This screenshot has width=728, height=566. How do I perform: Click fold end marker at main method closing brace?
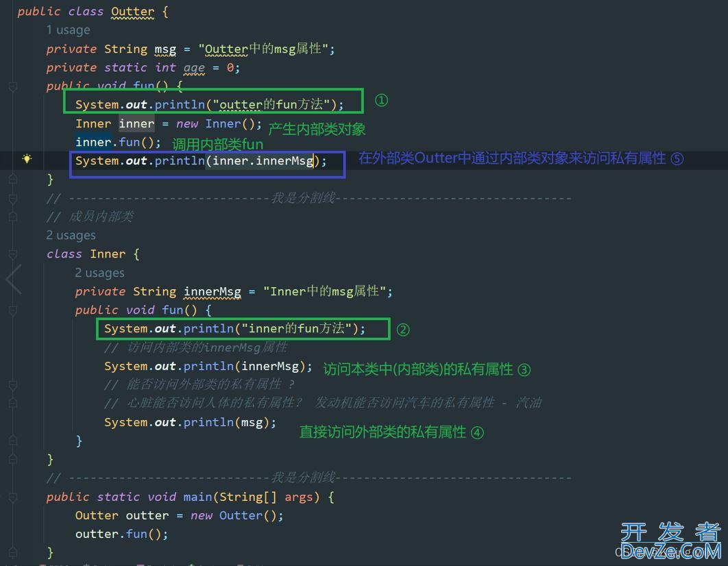pyautogui.click(x=13, y=553)
